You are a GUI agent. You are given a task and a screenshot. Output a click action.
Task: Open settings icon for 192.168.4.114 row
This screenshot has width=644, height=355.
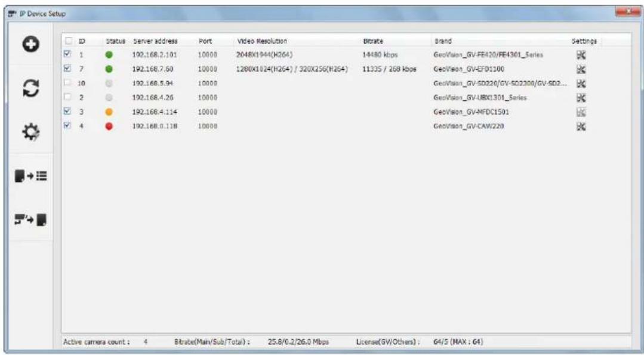581,112
